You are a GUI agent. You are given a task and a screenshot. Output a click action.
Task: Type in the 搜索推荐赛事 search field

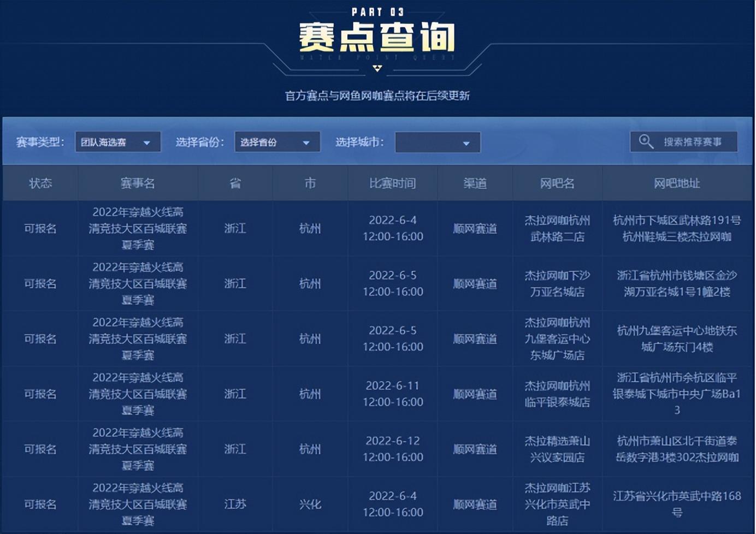click(692, 142)
